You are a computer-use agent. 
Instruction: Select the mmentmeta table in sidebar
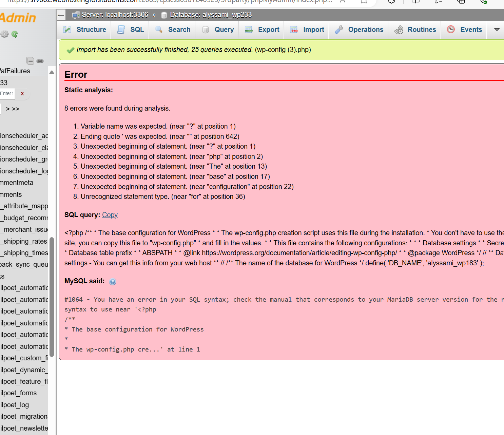tap(17, 183)
